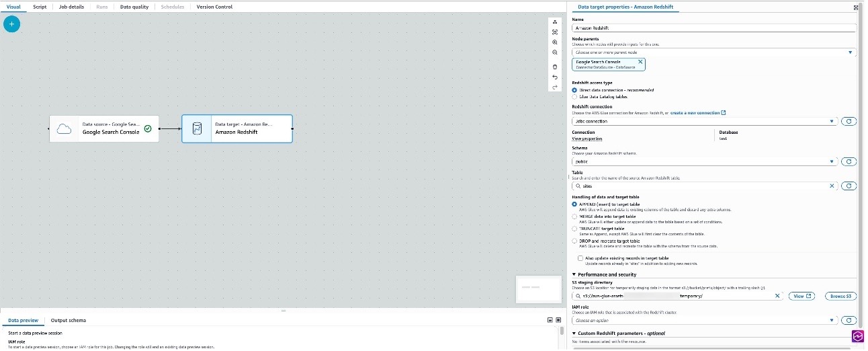Click the Browse S3 button

(x=840, y=296)
